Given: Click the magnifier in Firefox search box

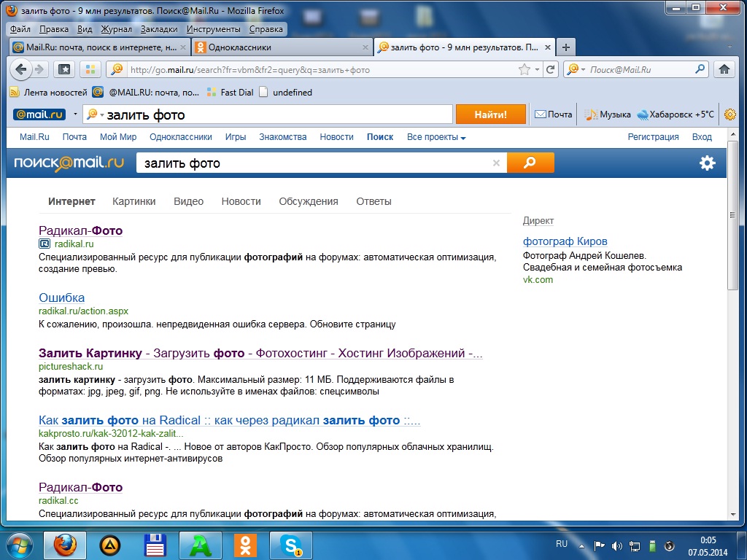Looking at the screenshot, I should tap(700, 69).
